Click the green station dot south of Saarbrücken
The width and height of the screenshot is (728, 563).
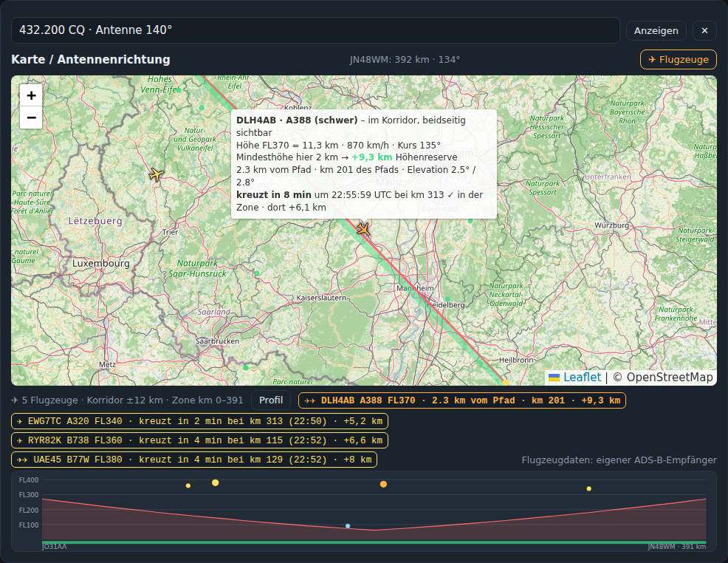(246, 368)
